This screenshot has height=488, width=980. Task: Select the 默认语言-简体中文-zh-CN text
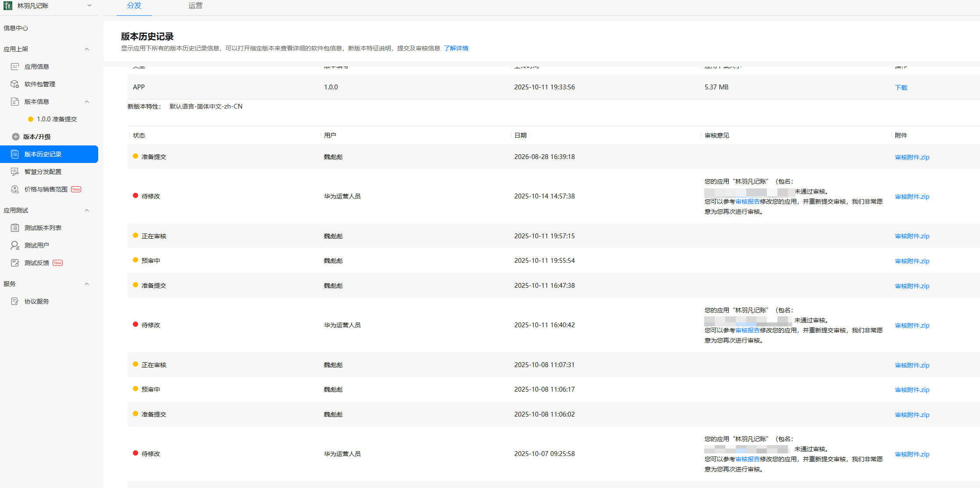click(x=206, y=106)
